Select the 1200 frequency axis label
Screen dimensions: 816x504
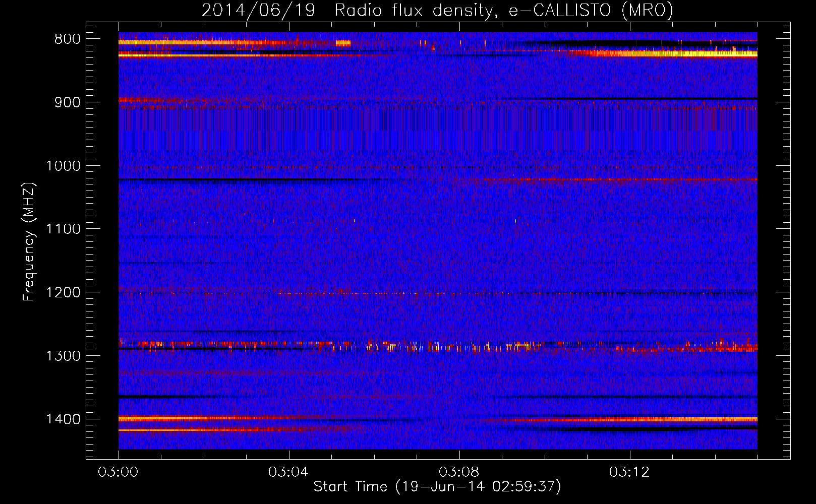pos(64,293)
